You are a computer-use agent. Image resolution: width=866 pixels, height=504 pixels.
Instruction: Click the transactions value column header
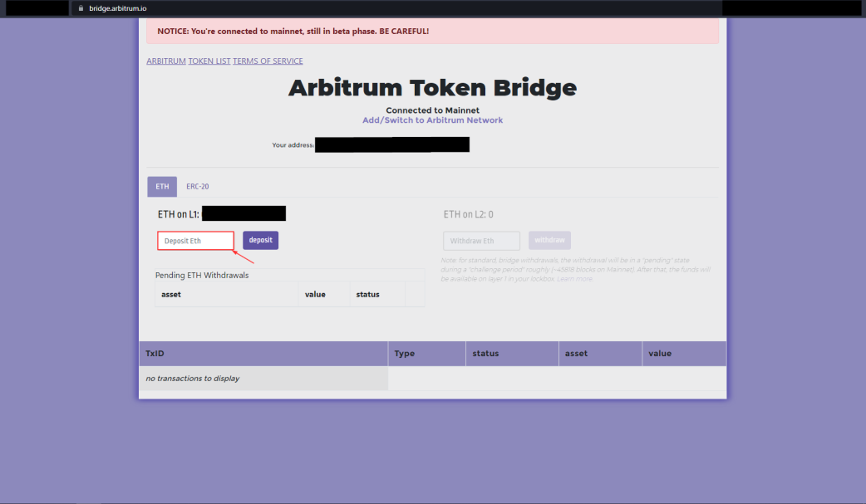(684, 353)
